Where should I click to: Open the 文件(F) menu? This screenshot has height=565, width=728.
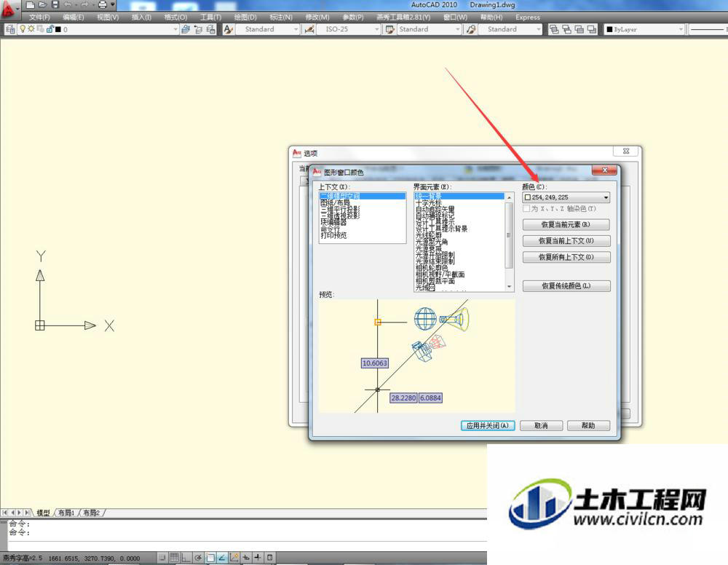tap(39, 17)
